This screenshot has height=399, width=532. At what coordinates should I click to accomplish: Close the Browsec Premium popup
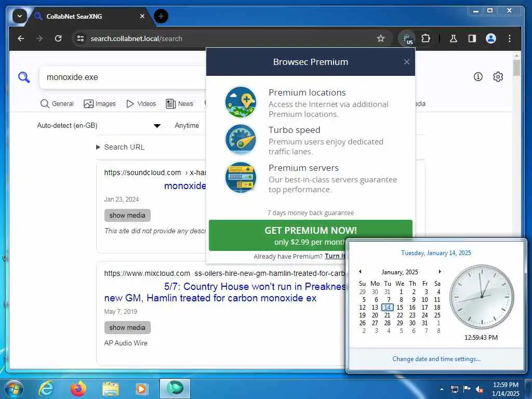click(406, 62)
